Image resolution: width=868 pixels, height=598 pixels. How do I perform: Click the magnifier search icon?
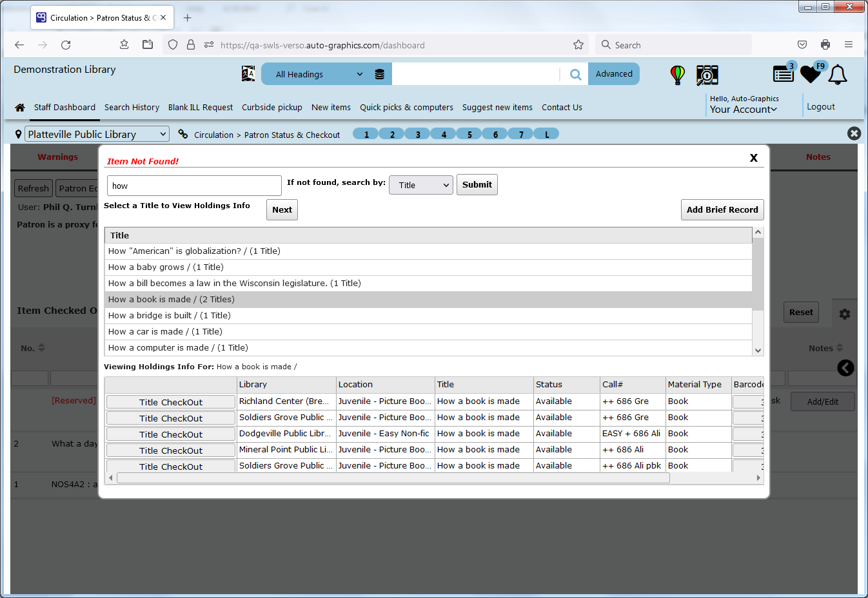pyautogui.click(x=575, y=75)
